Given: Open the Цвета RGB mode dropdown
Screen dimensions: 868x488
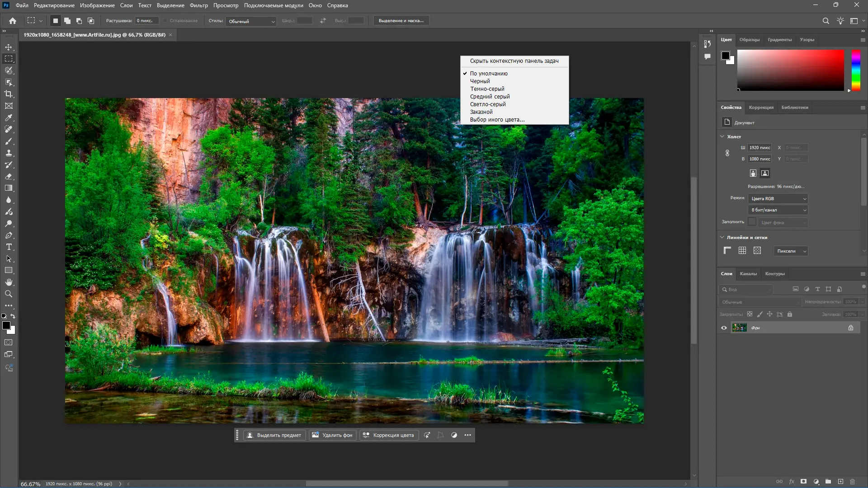Looking at the screenshot, I should pos(778,199).
